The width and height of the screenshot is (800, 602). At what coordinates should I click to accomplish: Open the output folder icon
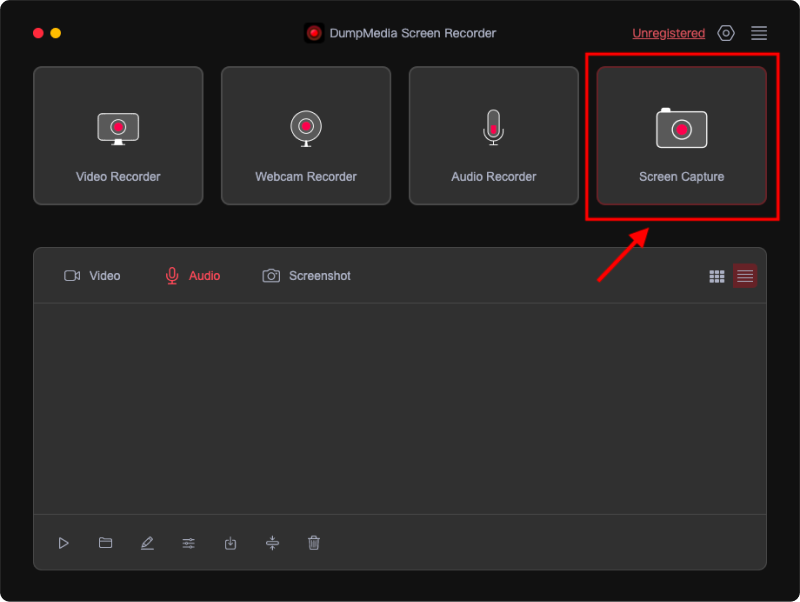(105, 542)
